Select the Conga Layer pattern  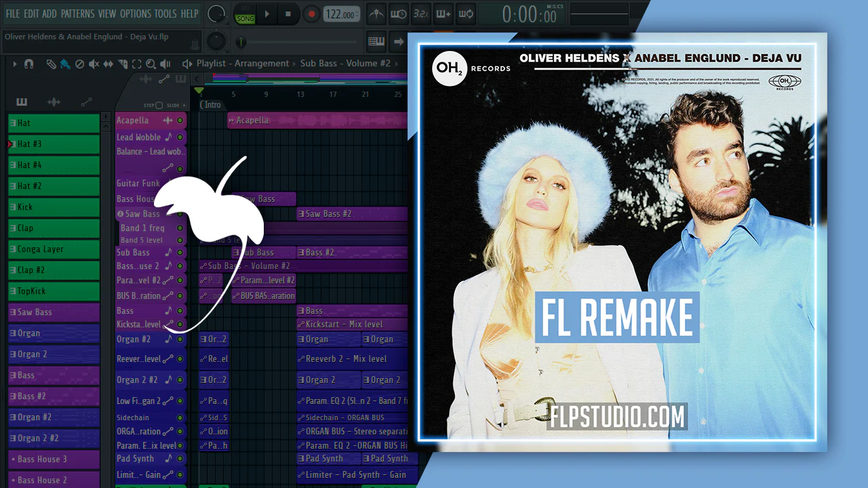click(x=54, y=249)
